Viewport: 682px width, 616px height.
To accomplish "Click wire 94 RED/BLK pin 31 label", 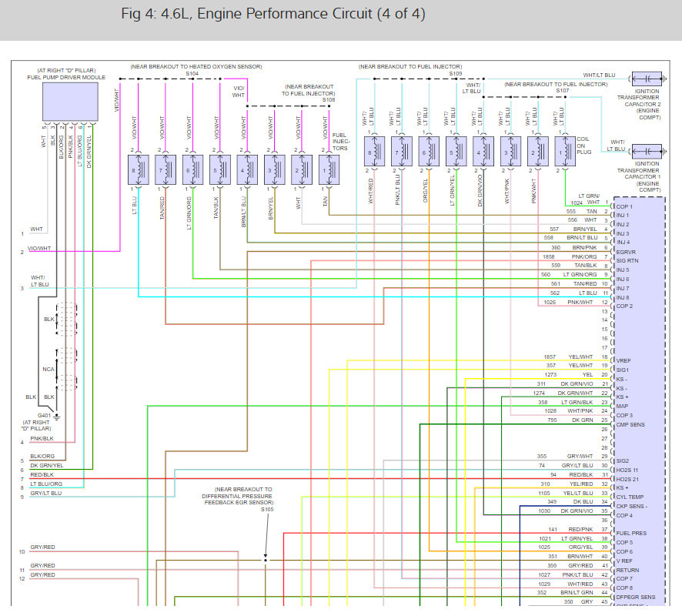I will (571, 474).
